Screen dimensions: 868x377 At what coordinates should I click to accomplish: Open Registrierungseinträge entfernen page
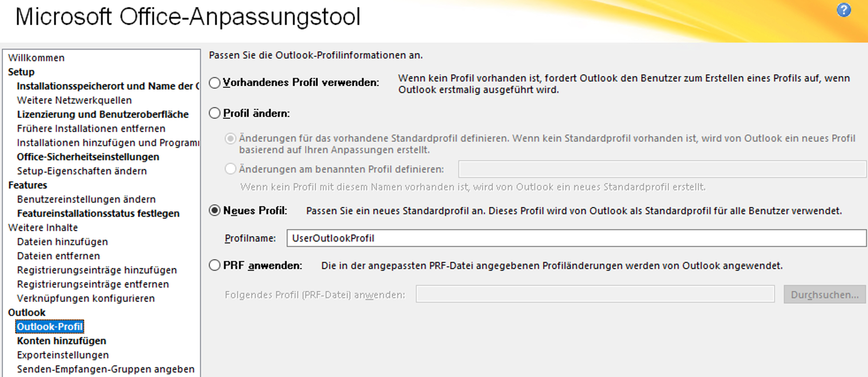click(x=93, y=285)
